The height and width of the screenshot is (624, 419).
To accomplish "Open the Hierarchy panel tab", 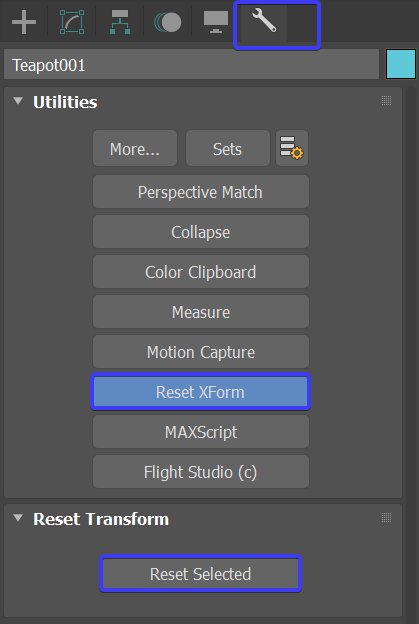I will pos(120,22).
